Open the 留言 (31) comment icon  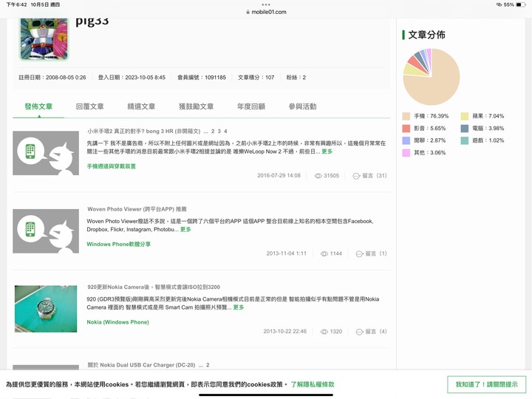tap(356, 176)
